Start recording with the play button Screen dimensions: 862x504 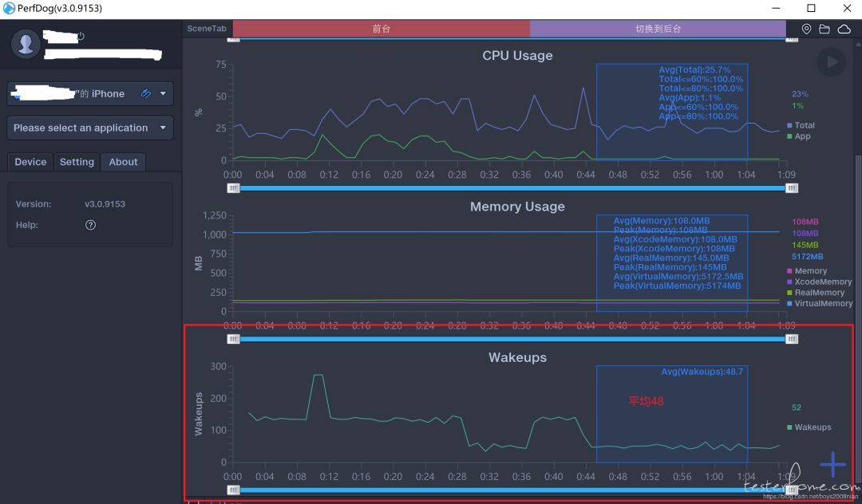coord(831,62)
